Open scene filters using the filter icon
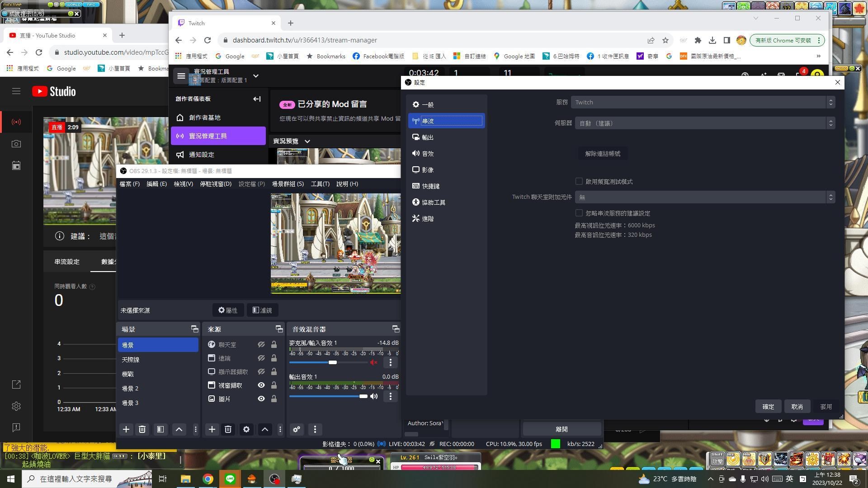 point(160,429)
